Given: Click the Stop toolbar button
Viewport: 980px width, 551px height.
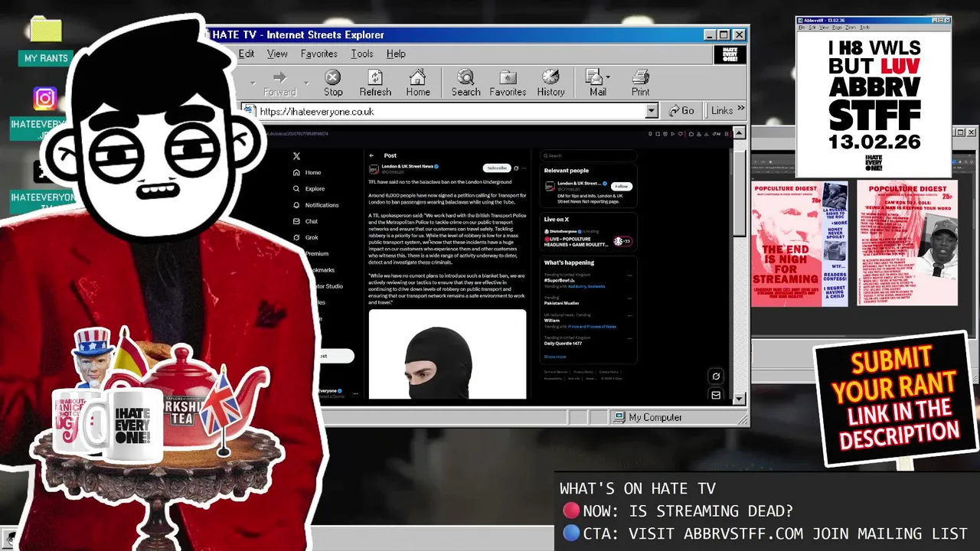Looking at the screenshot, I should (x=333, y=83).
